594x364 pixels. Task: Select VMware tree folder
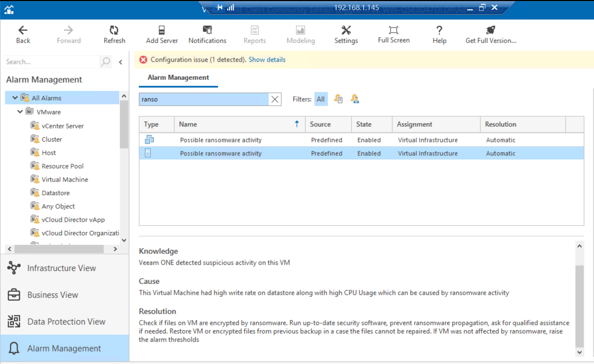tap(48, 112)
